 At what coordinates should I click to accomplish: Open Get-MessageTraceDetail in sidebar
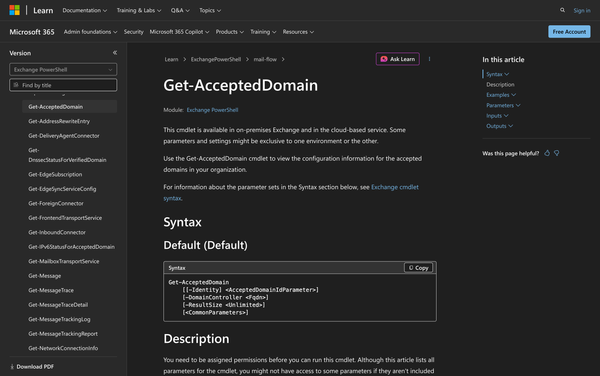pyautogui.click(x=58, y=305)
